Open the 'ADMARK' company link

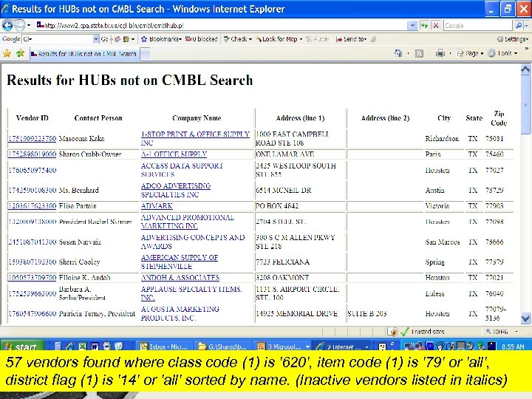(157, 206)
